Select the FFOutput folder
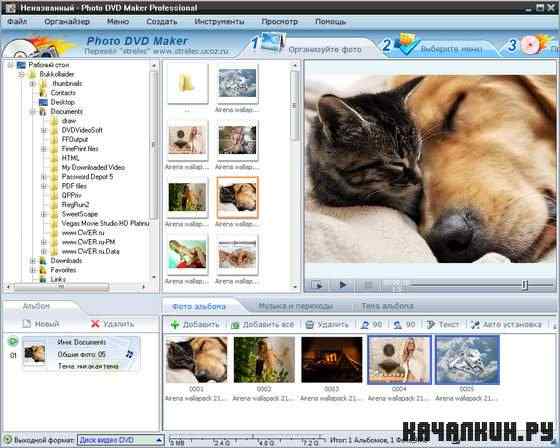 click(x=75, y=139)
